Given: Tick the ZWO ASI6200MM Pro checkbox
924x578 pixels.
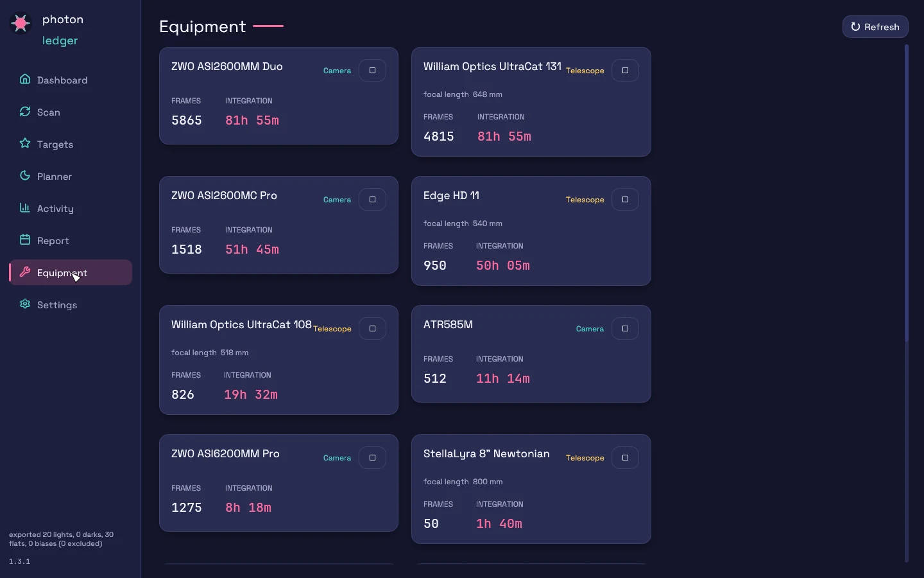Looking at the screenshot, I should coord(372,458).
